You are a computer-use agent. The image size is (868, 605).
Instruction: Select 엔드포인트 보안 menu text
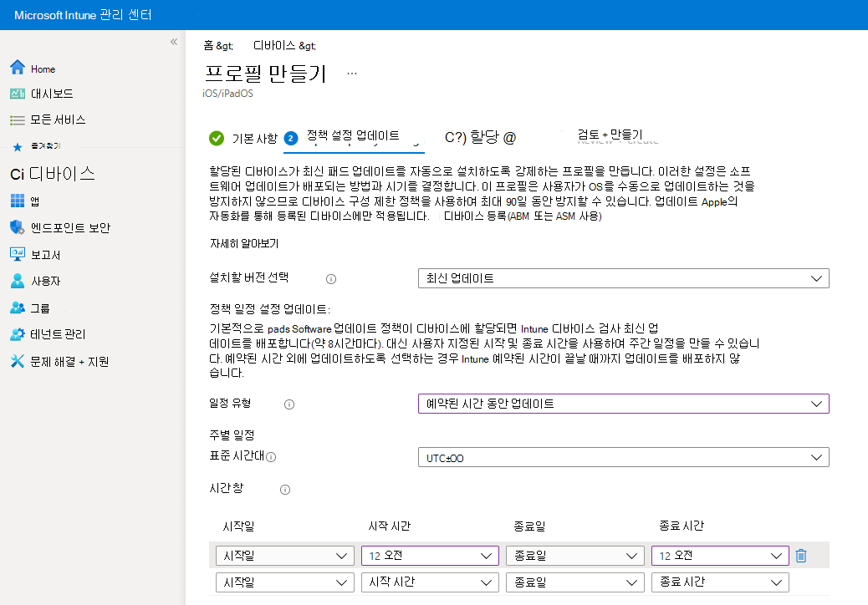coord(70,228)
